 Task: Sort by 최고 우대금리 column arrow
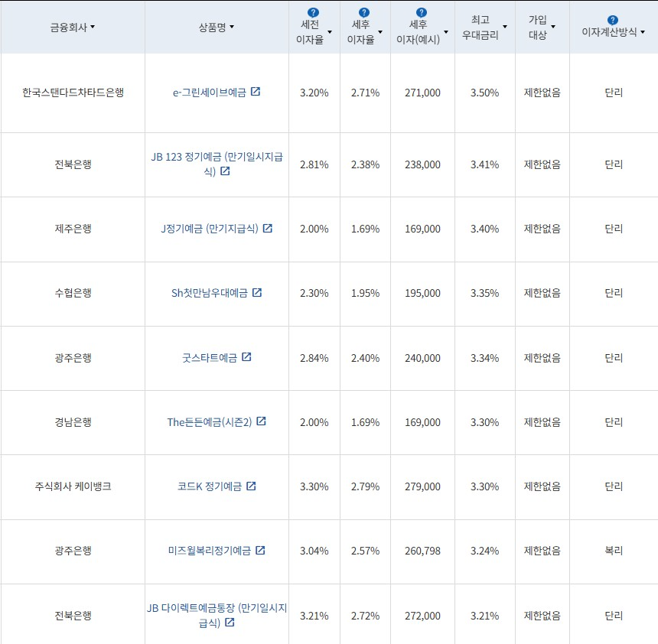(x=505, y=27)
